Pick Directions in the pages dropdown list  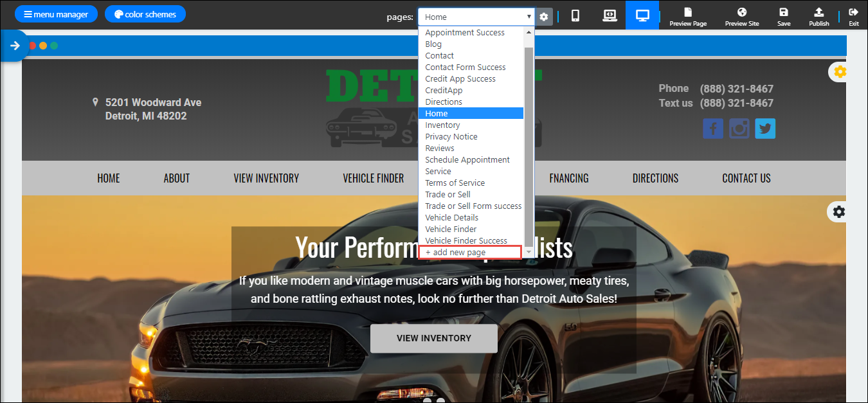pos(471,102)
